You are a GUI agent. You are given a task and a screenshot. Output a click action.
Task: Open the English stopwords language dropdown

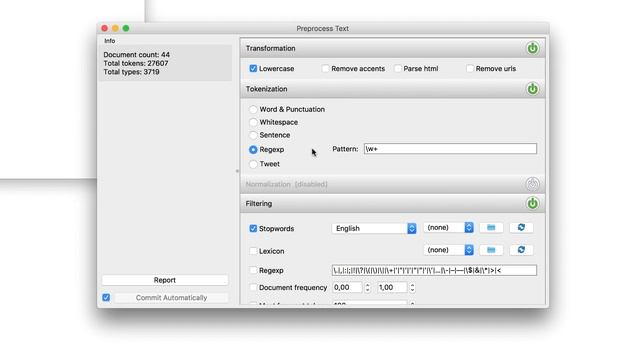(374, 228)
